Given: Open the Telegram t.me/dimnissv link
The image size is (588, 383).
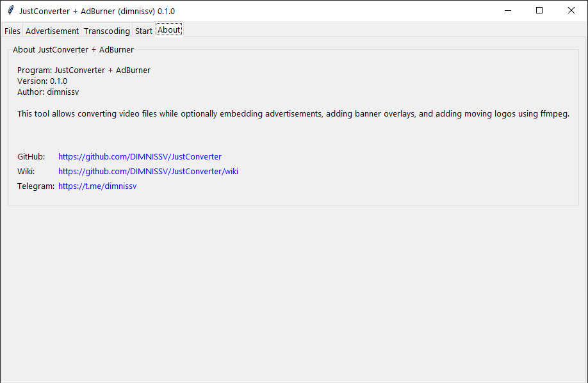Looking at the screenshot, I should [97, 186].
